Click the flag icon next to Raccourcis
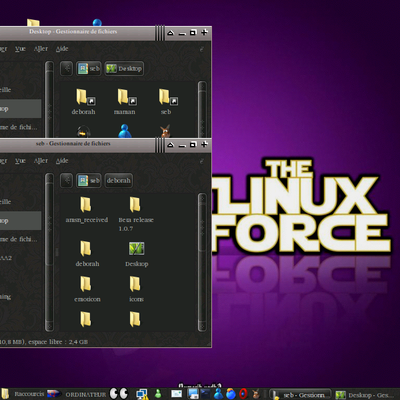Image resolution: width=400 pixels, height=400 pixels. coord(53,394)
